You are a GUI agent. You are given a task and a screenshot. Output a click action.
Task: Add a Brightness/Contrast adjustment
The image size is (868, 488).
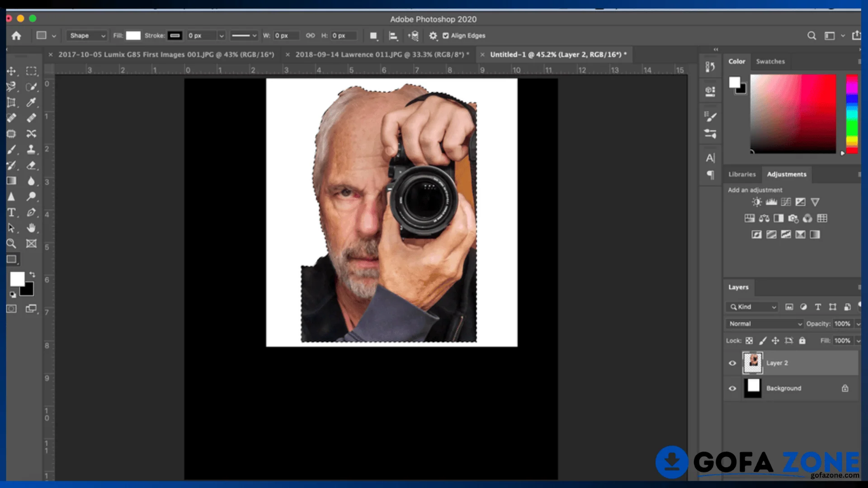[x=757, y=202]
